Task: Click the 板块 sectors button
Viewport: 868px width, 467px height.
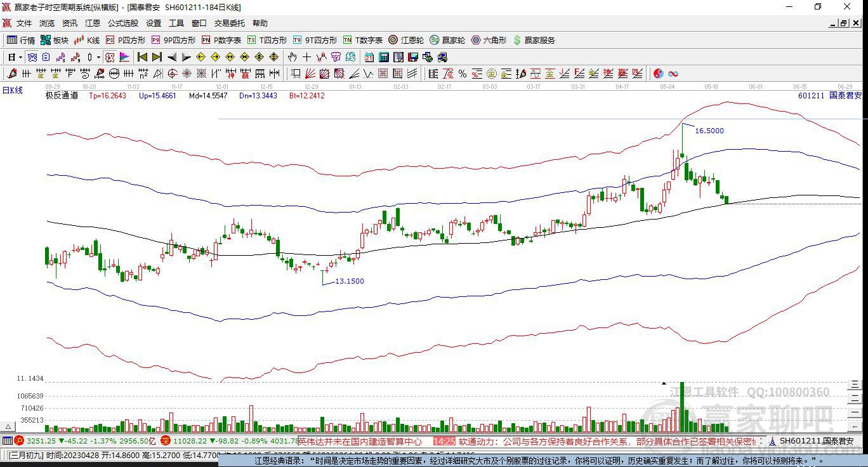Action: pos(55,40)
